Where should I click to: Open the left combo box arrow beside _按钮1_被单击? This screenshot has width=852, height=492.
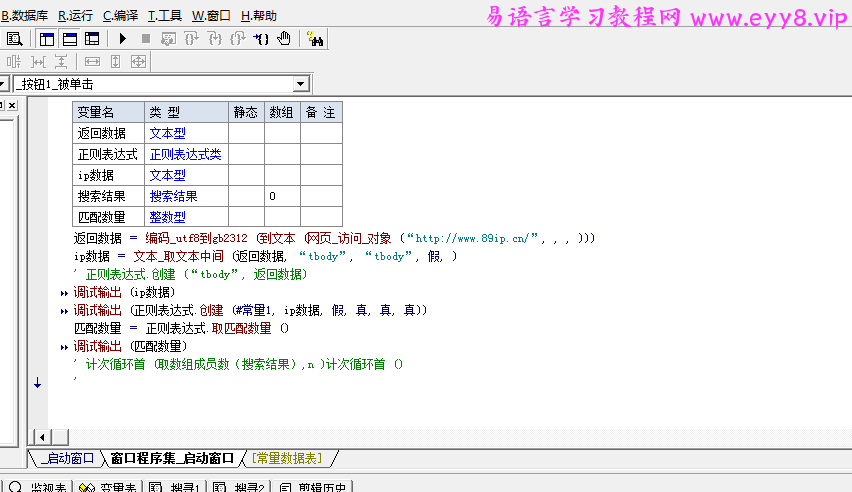pyautogui.click(x=3, y=84)
